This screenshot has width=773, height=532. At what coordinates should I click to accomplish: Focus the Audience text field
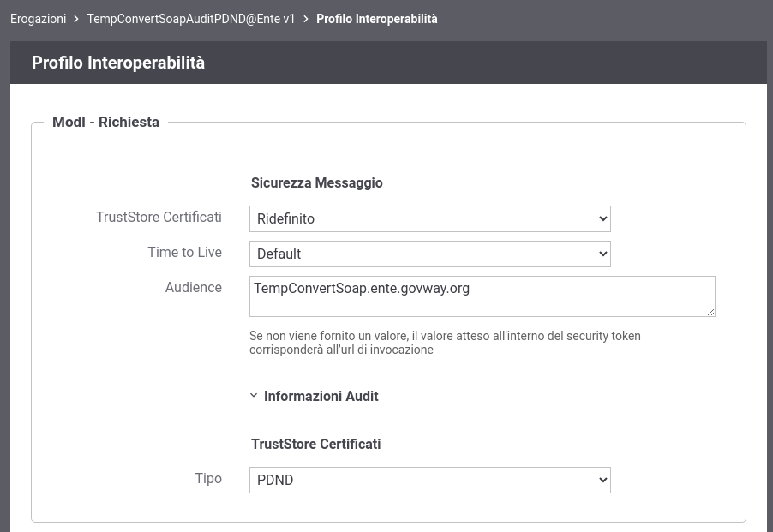coord(482,296)
